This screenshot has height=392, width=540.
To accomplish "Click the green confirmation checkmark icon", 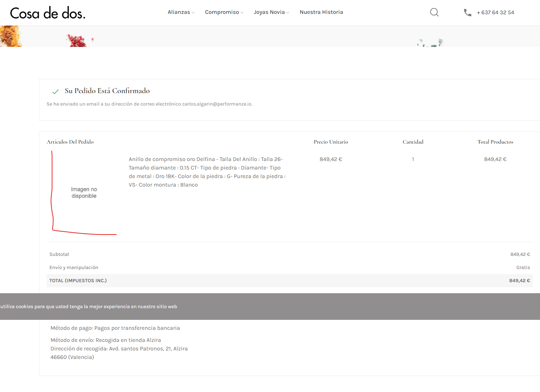I will coord(55,92).
